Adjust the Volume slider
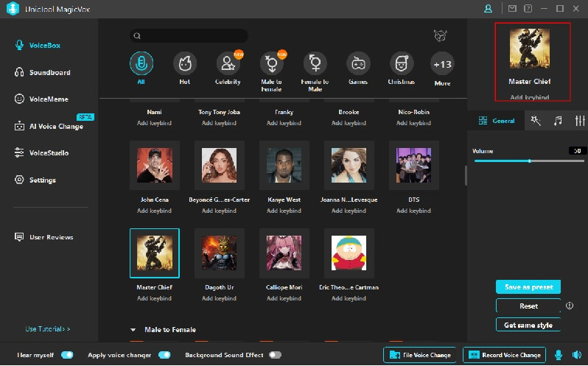Viewport: 588px width, 366px height. tap(529, 161)
